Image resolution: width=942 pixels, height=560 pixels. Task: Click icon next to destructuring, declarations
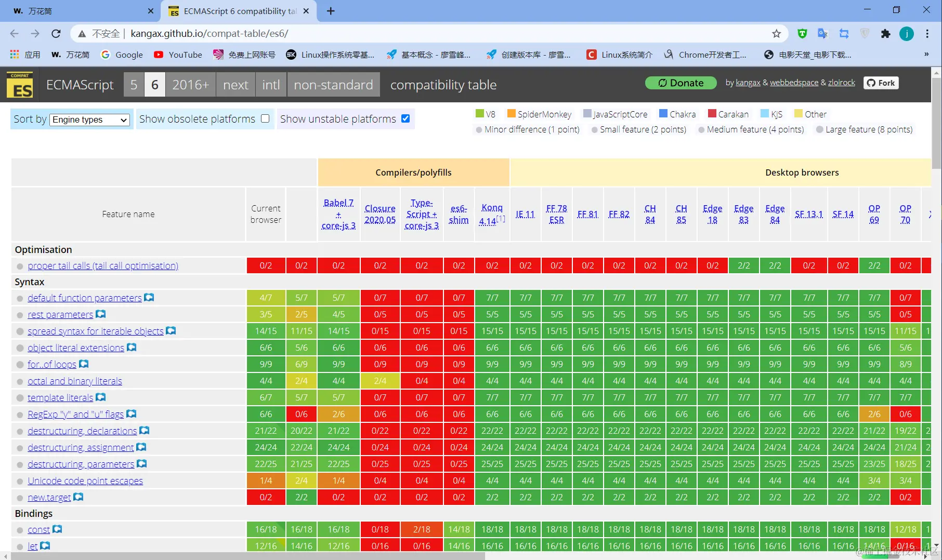pos(145,430)
